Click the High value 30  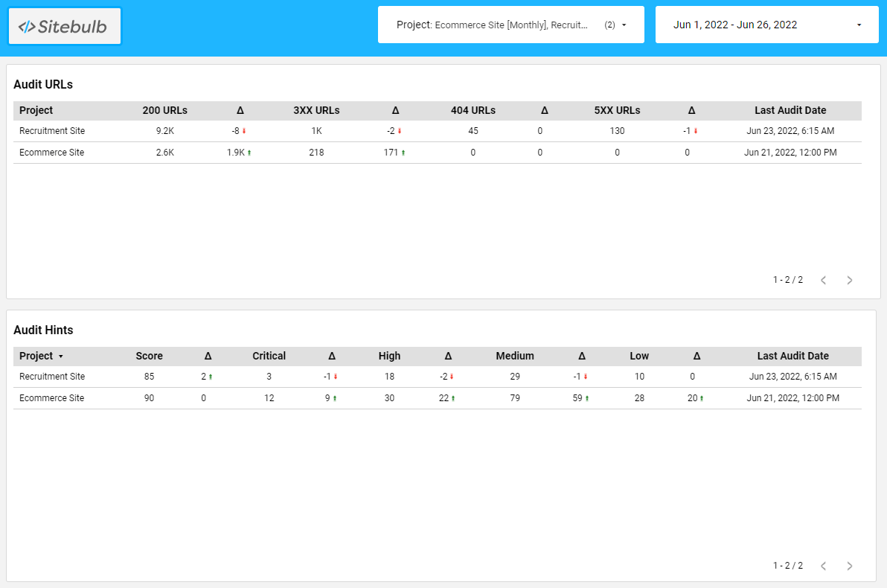389,398
